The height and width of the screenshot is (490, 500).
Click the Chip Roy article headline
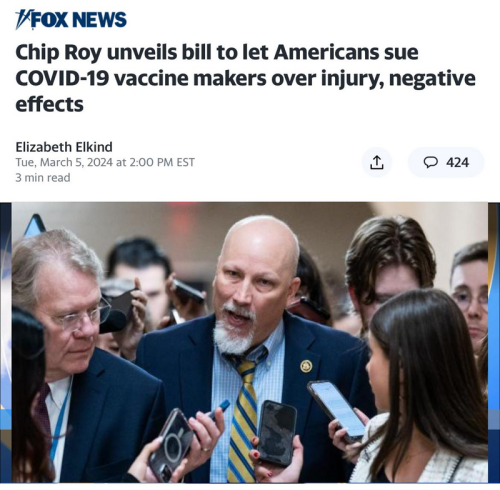245,78
